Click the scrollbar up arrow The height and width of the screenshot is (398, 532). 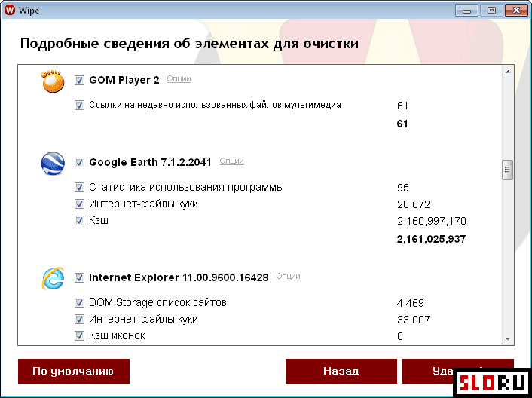point(508,72)
